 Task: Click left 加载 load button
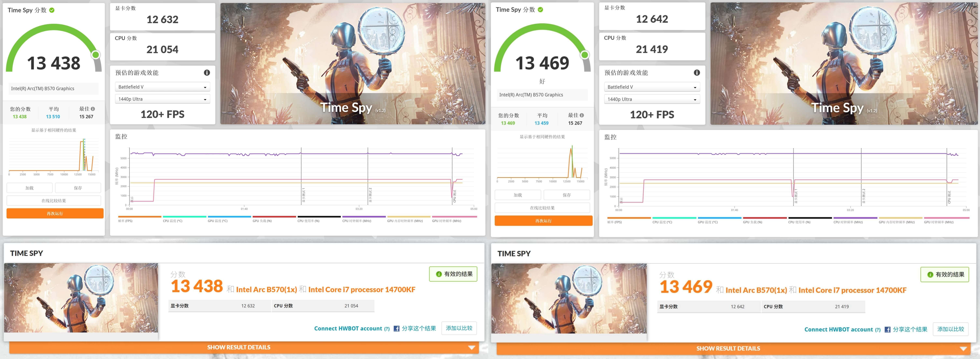pyautogui.click(x=29, y=188)
